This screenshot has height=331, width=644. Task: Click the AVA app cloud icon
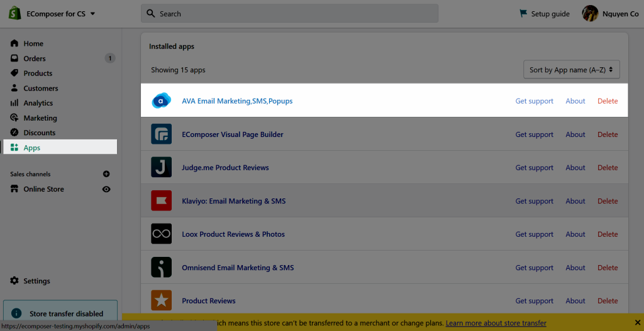(161, 100)
